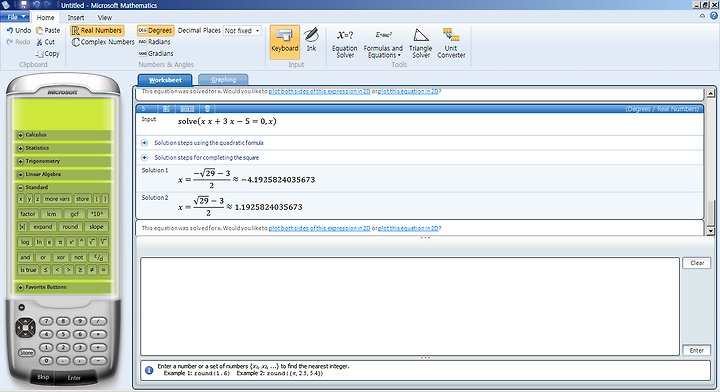
Task: Click the not-equal symbol key
Action: [92, 270]
